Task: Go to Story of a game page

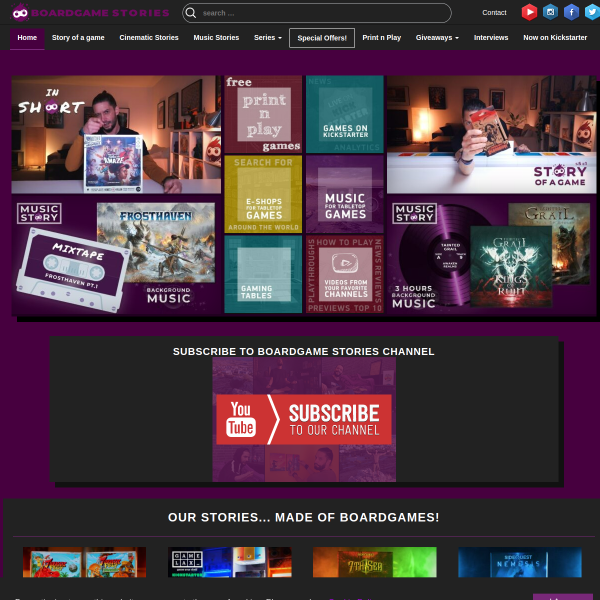Action: point(78,38)
